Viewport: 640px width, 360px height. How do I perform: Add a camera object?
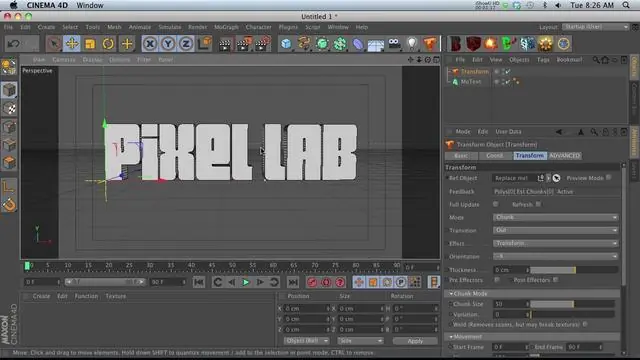point(394,44)
